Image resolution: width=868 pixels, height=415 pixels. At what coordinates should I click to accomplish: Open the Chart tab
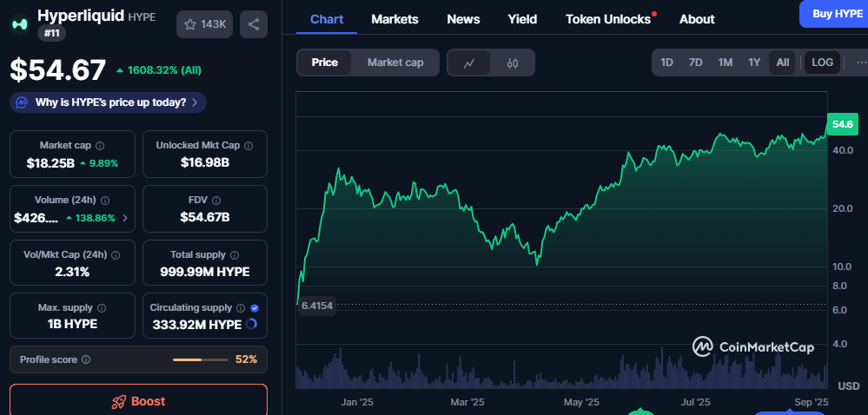point(327,19)
